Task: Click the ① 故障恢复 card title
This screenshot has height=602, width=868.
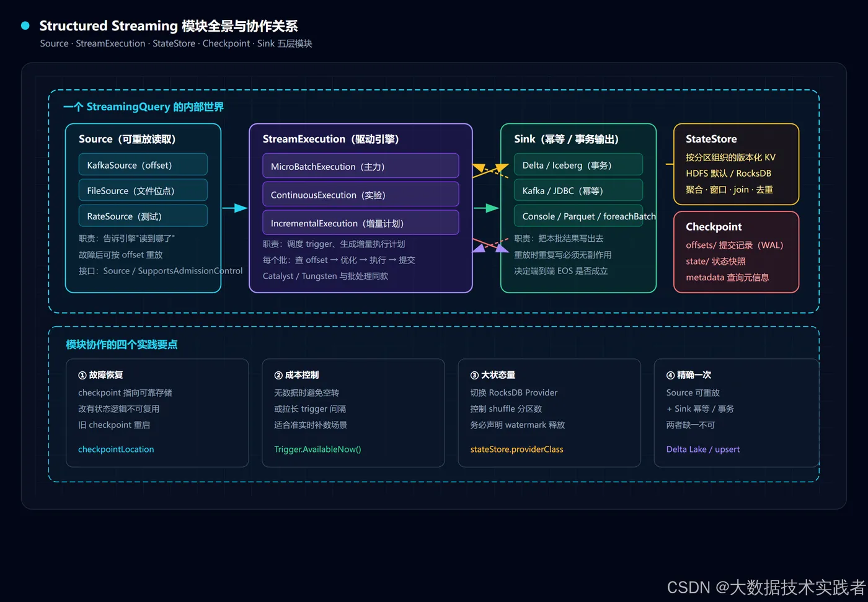Action: coord(100,374)
